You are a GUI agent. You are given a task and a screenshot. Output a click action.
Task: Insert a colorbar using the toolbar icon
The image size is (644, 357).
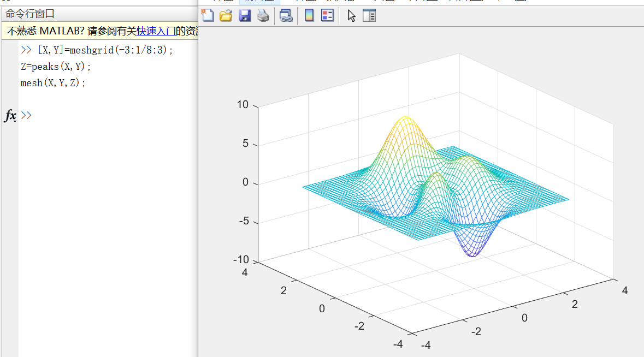click(x=309, y=16)
